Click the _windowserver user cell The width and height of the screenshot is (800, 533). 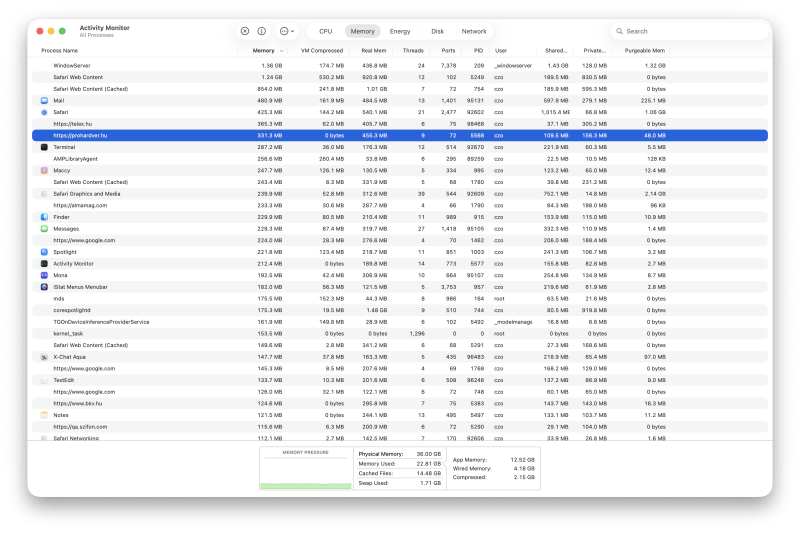tap(513, 65)
